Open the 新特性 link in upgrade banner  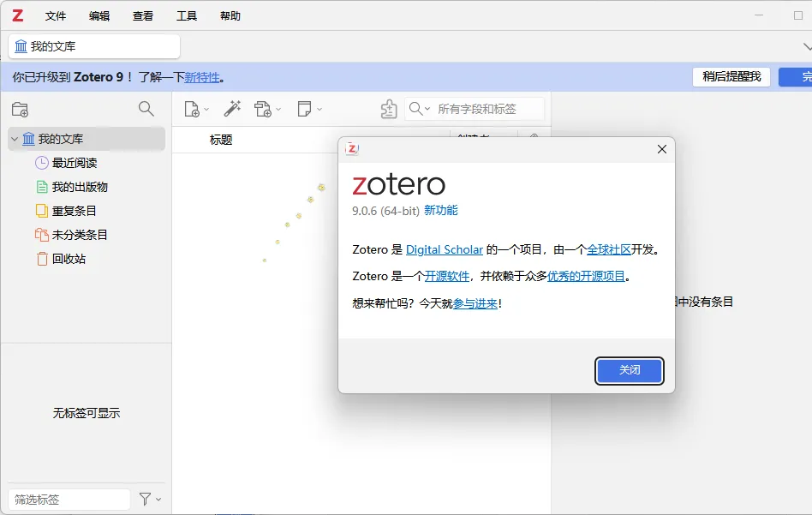[202, 77]
